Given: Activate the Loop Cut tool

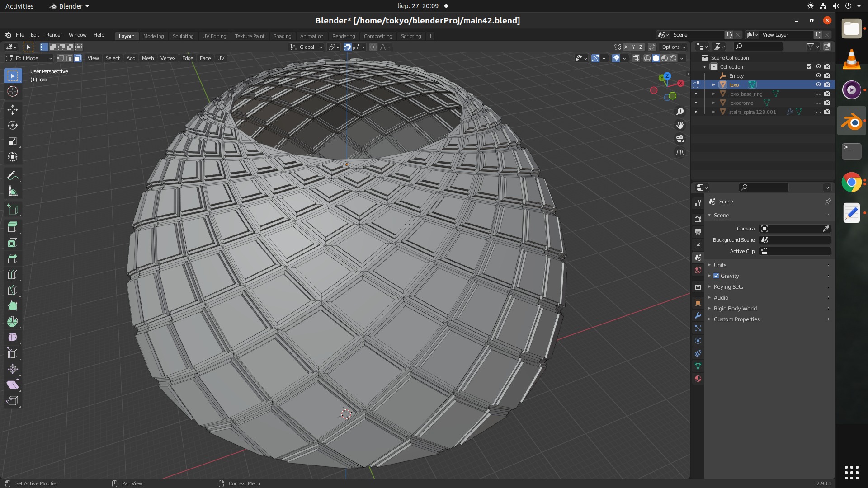Looking at the screenshot, I should point(13,274).
